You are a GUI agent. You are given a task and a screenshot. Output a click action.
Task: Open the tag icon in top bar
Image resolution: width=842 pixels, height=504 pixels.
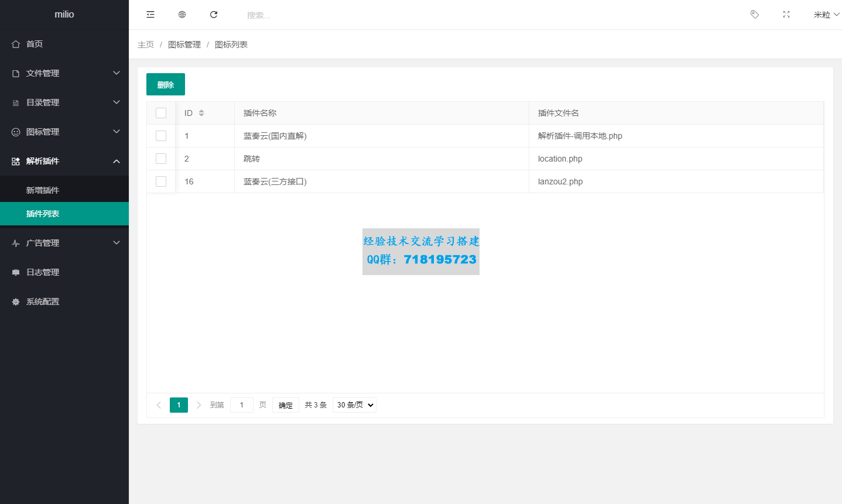(x=755, y=15)
